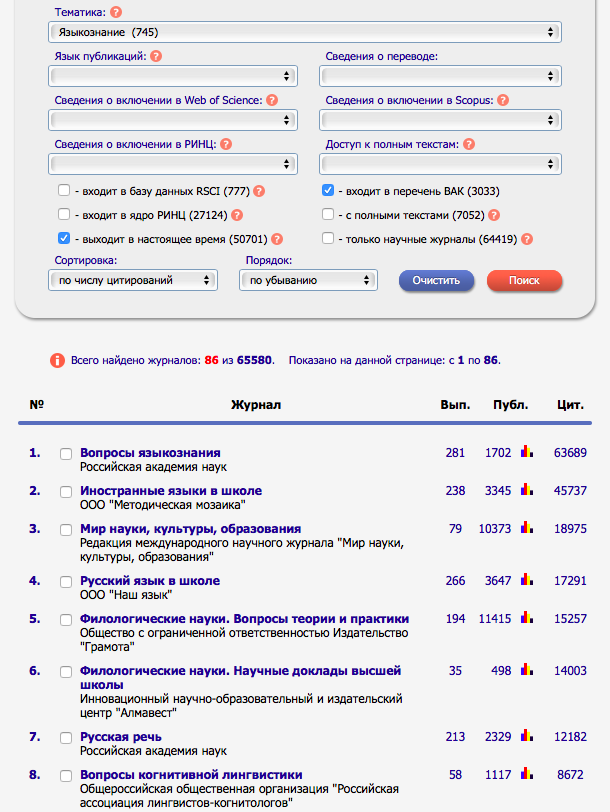Open the Язык публикаций dropdown
Image resolution: width=610 pixels, height=812 pixels.
pyautogui.click(x=173, y=76)
